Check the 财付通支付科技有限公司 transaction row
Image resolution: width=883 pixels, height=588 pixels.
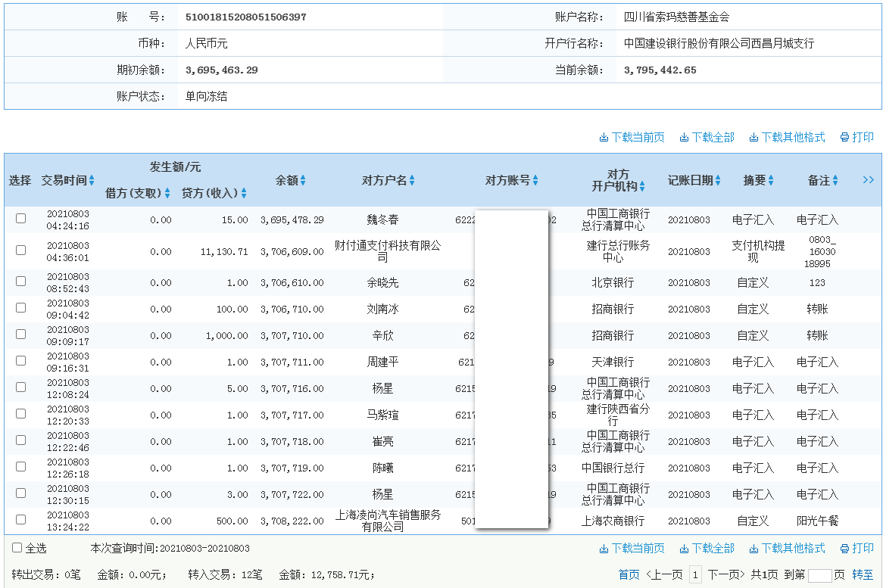coord(20,250)
